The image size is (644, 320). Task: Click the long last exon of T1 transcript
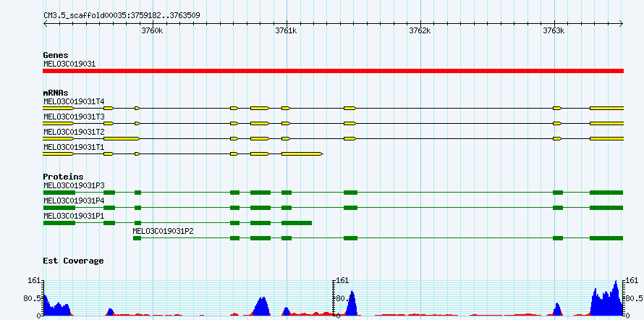point(302,154)
